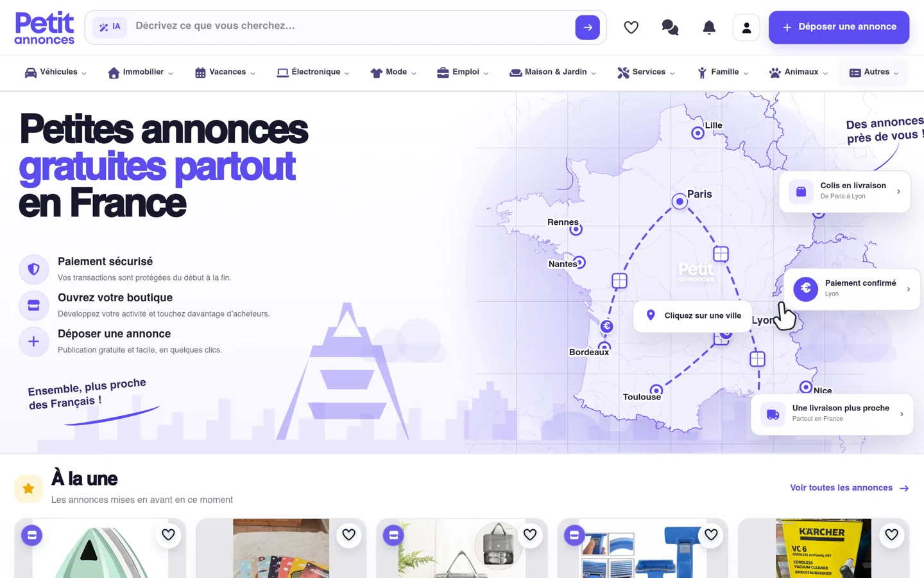Favorite the first listing with its heart

[168, 534]
